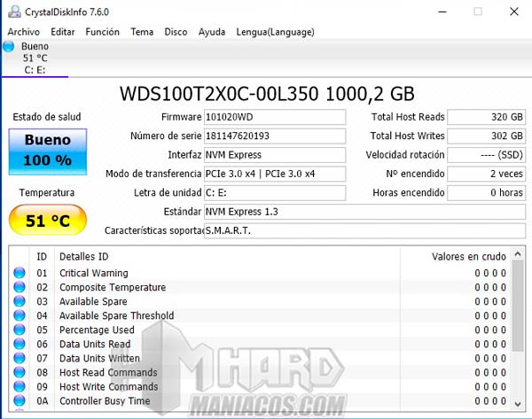Select the Composite Temperature row text
Screen dimensions: 532x419
(x=113, y=287)
